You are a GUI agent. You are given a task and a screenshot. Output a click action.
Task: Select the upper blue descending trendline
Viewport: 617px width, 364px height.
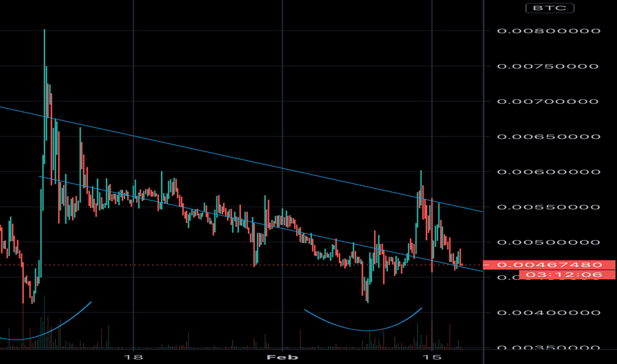[241, 159]
